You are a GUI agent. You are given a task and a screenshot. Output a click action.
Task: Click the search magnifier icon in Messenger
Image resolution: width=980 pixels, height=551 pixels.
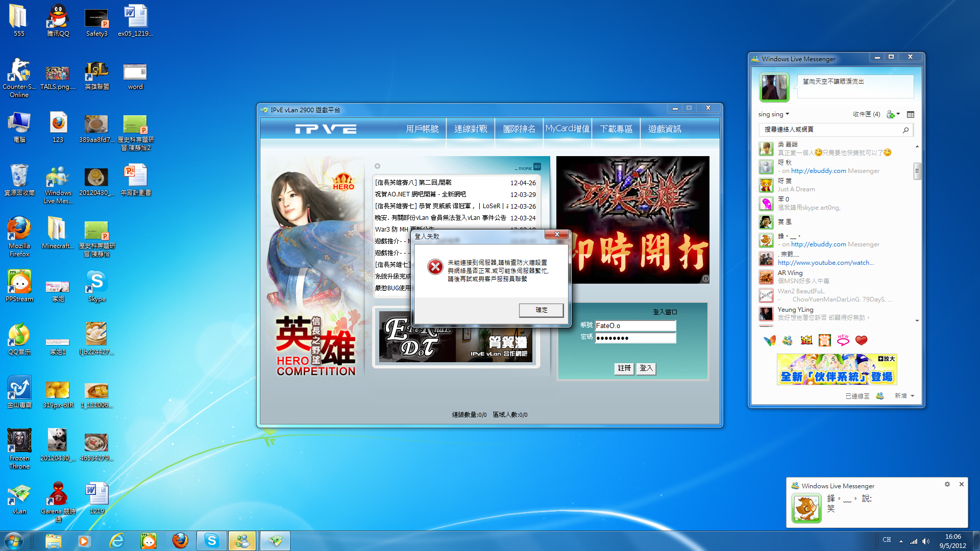pos(905,130)
